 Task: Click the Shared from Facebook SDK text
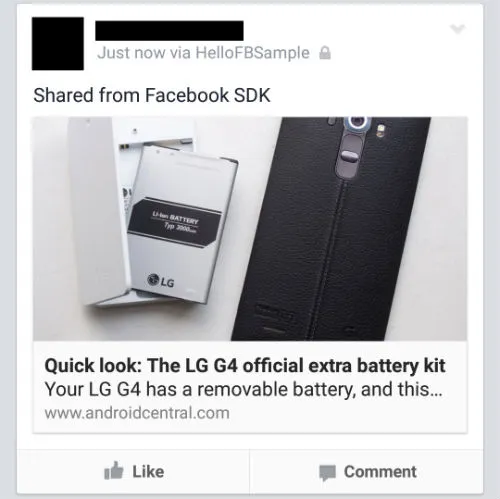(x=152, y=95)
